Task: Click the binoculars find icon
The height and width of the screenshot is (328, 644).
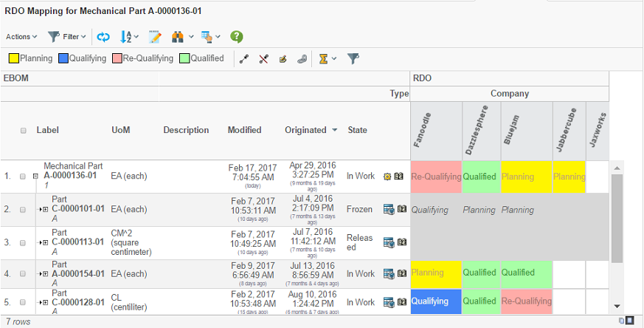Action: point(178,36)
